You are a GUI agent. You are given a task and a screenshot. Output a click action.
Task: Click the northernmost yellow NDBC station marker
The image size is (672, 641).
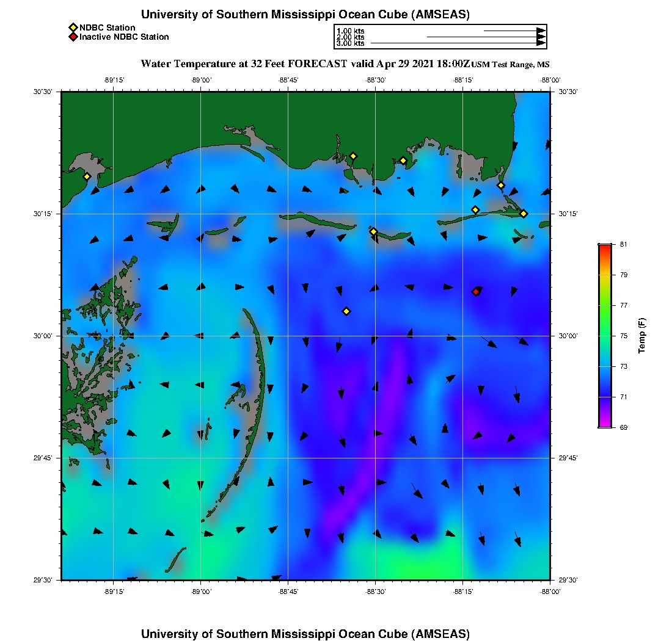[353, 156]
